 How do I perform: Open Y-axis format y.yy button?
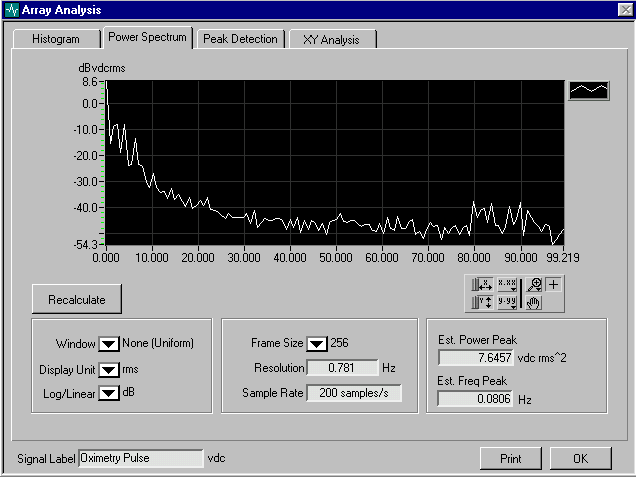click(x=507, y=302)
